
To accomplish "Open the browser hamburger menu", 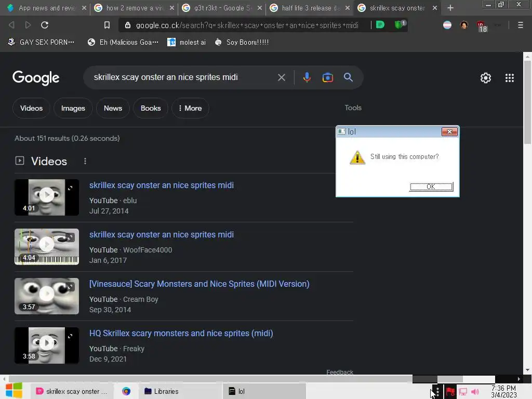I will point(520,25).
